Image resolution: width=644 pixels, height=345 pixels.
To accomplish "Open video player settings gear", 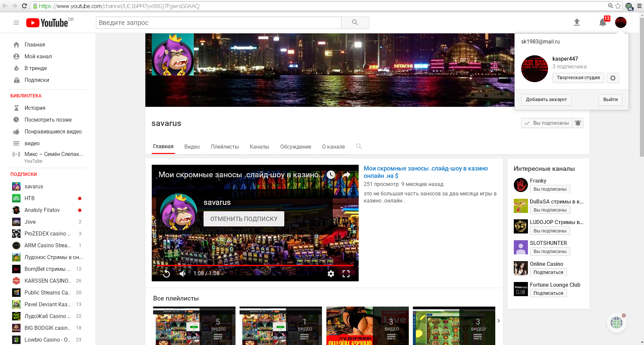I will tap(331, 274).
